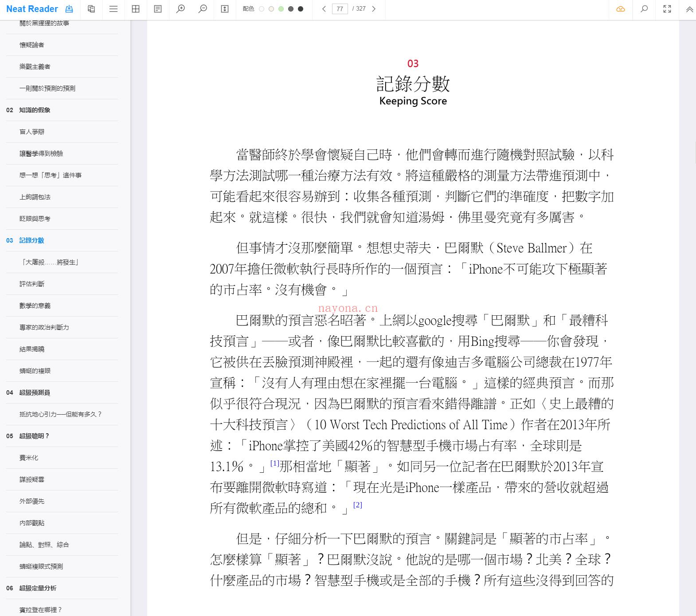Open footnote [2] link in the text

[358, 505]
